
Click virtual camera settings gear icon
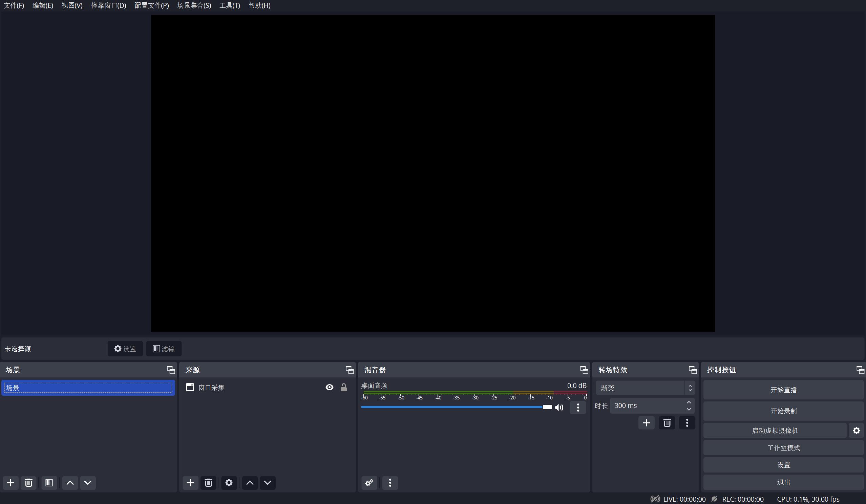856,431
